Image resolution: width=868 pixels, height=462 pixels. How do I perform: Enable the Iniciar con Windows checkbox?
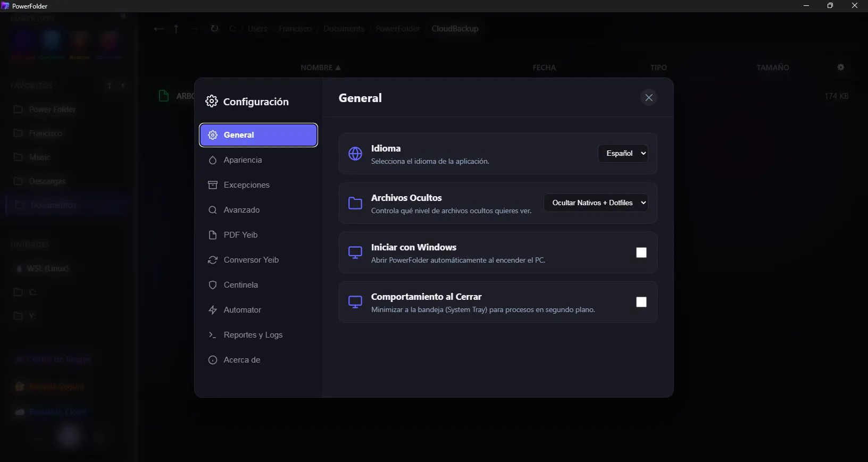pos(641,253)
